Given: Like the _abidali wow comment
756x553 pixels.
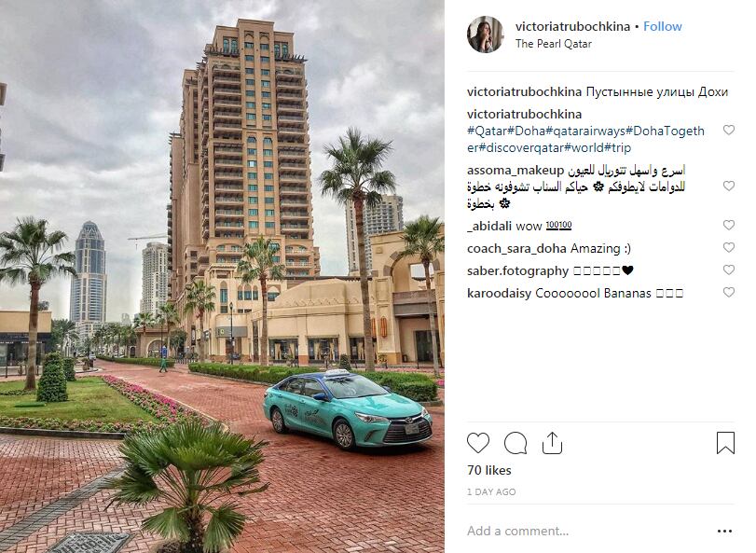Looking at the screenshot, I should coord(729,225).
